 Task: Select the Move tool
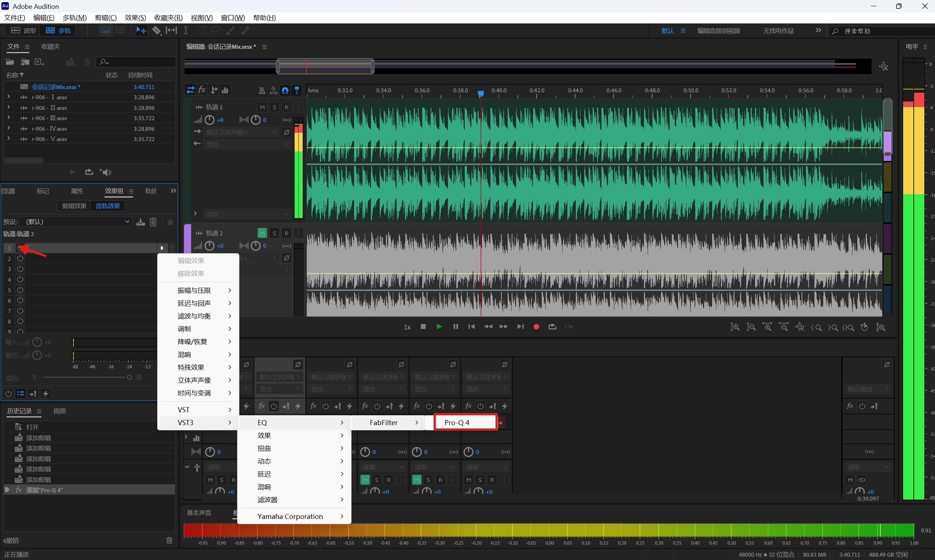pyautogui.click(x=141, y=30)
